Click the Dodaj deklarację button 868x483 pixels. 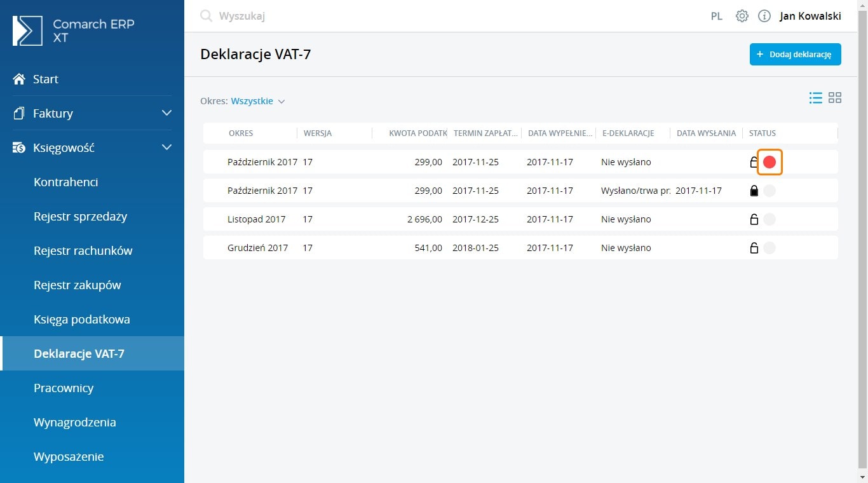coord(795,55)
